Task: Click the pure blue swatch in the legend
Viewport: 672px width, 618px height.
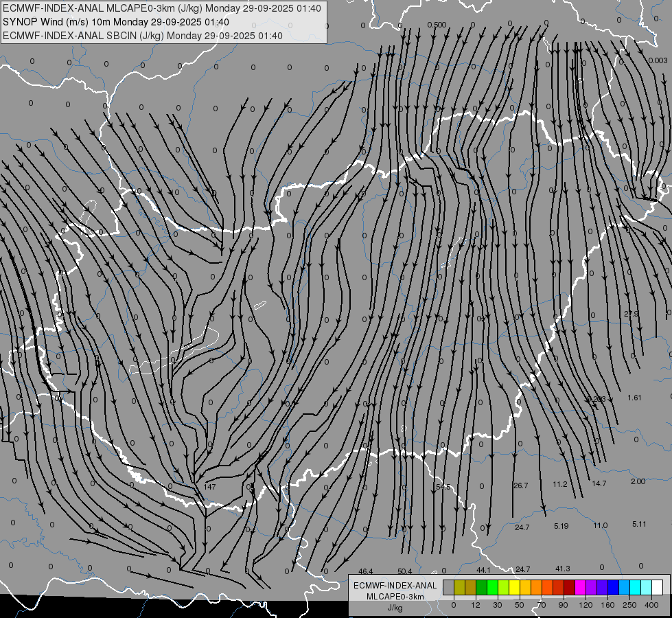Action: tap(613, 588)
